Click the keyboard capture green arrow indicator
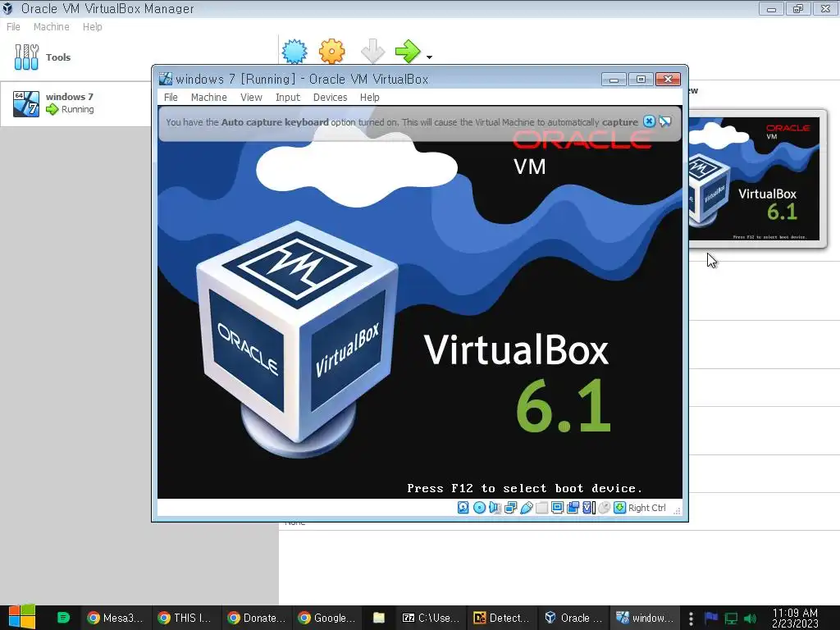Screen dimensions: 840x630 [620, 507]
